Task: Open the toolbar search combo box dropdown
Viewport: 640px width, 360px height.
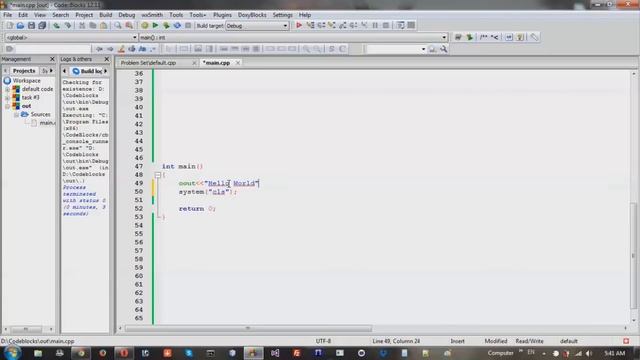Action: [x=423, y=49]
